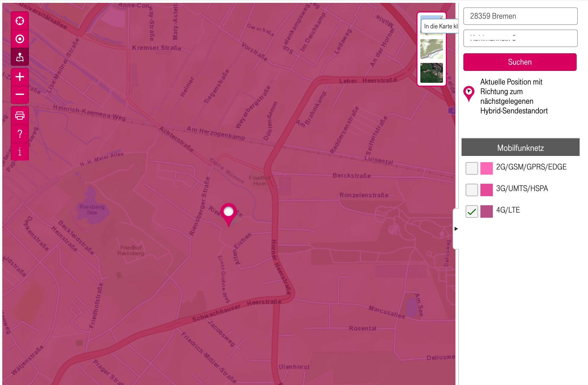588x385 pixels.
Task: Select the terrain map style thumbnail
Action: 431,49
